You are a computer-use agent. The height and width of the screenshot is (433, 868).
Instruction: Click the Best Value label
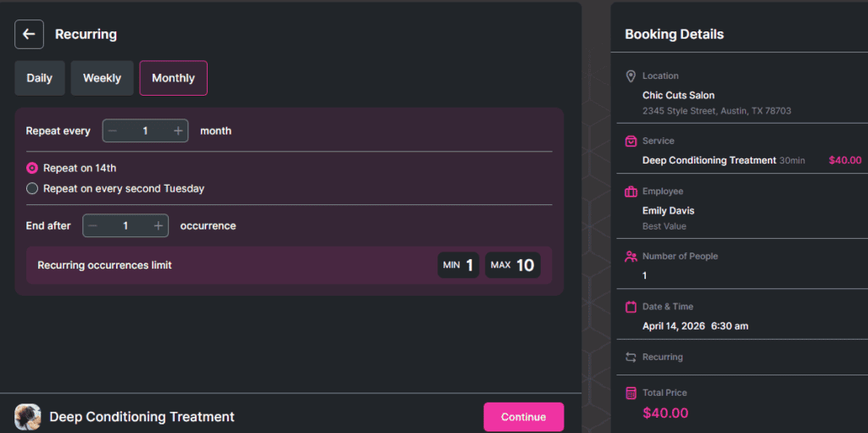[664, 226]
